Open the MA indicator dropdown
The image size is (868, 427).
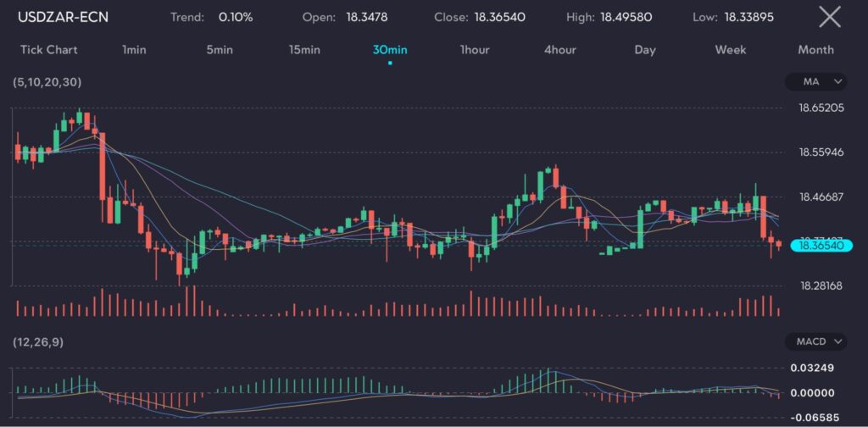[815, 81]
